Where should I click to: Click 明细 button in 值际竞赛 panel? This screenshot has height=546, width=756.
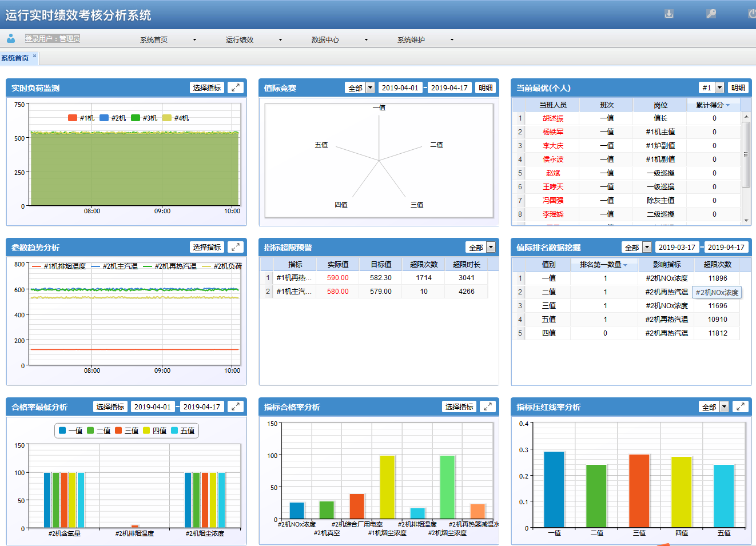(486, 88)
